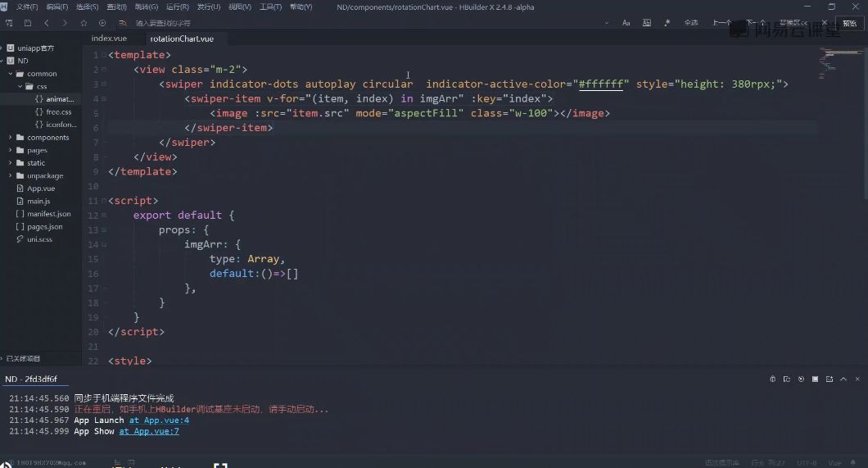Toggle case-sensitive match (Aa) search option

pyautogui.click(x=626, y=23)
